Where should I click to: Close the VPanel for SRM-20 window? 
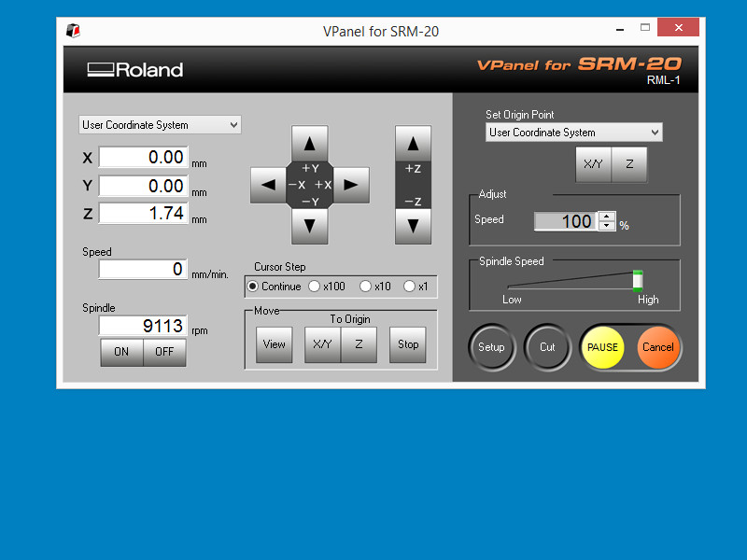point(679,27)
